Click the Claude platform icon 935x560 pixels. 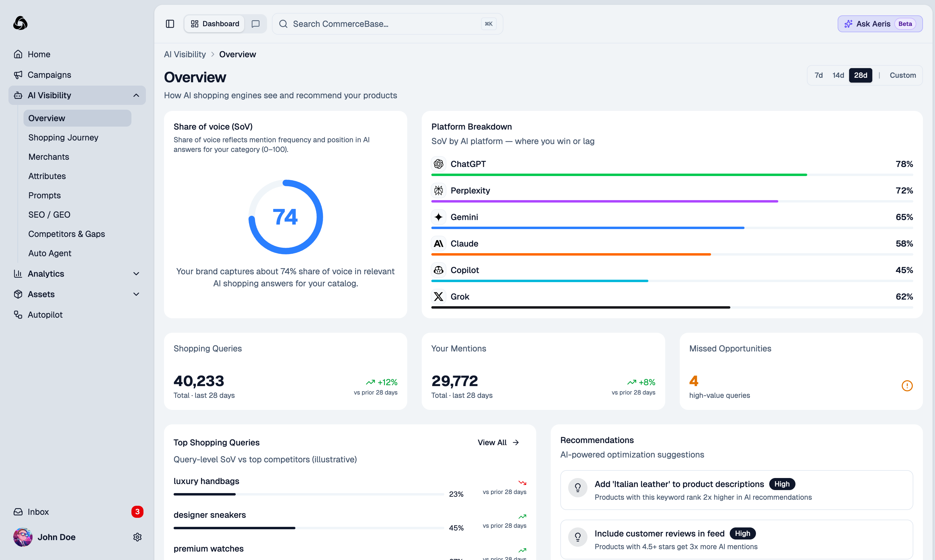(439, 244)
